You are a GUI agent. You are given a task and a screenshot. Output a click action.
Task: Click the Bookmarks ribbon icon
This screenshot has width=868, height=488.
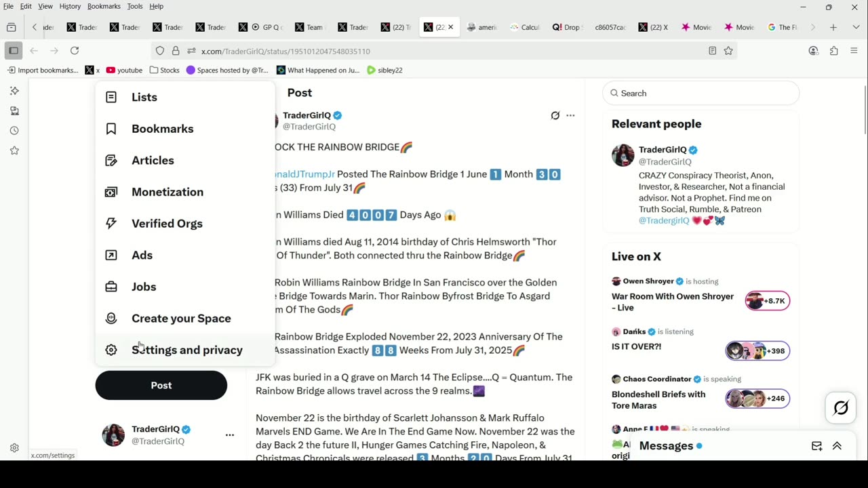pyautogui.click(x=111, y=129)
